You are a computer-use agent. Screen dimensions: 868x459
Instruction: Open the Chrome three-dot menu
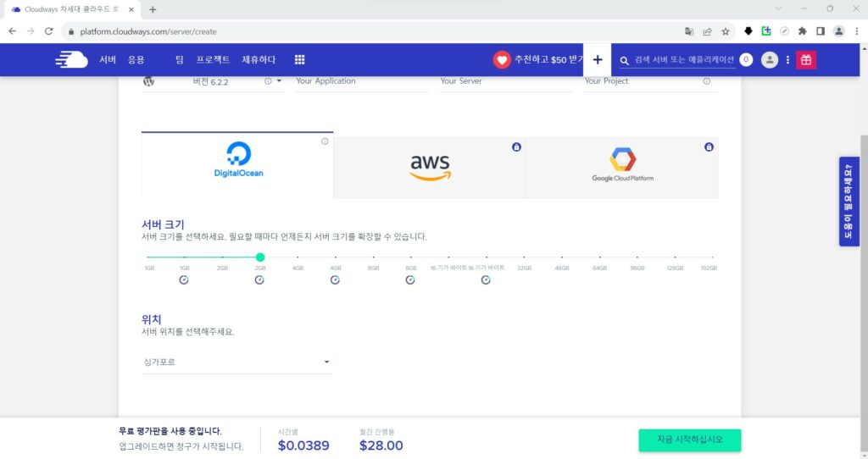point(857,31)
